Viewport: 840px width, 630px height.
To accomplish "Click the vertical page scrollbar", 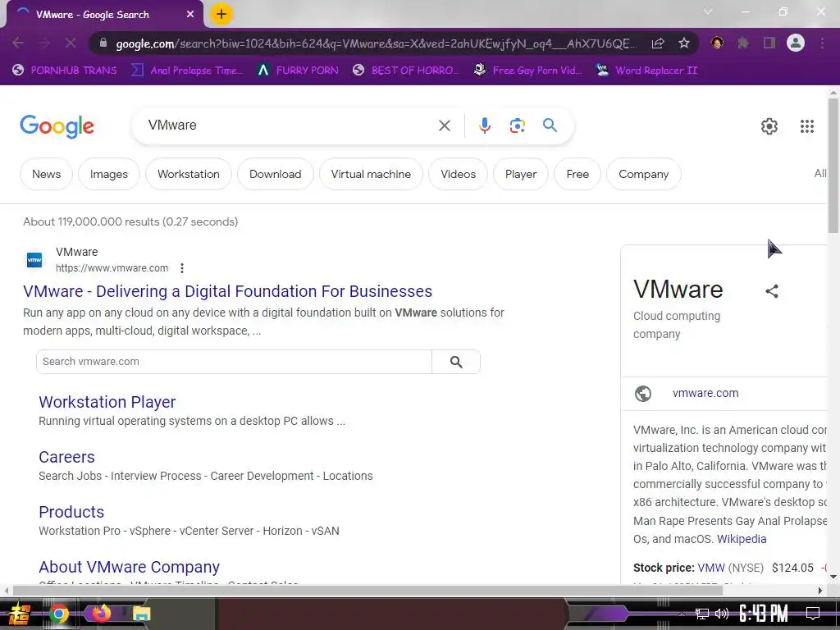I will tap(833, 166).
